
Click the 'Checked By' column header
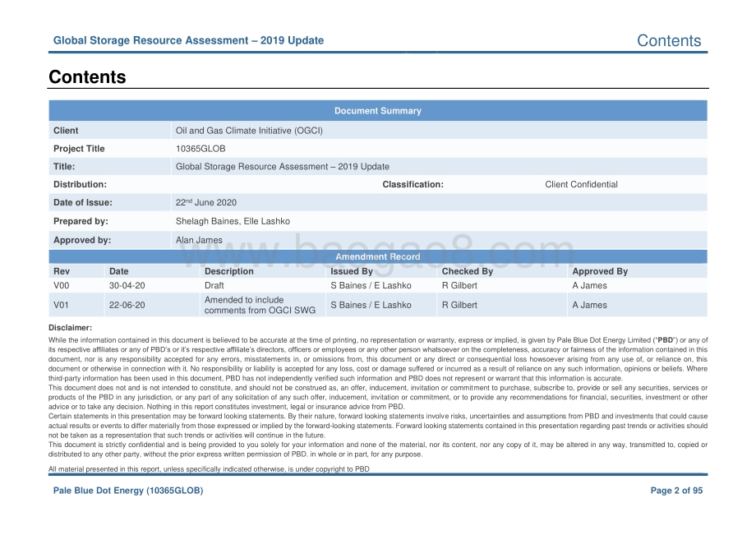pos(468,271)
